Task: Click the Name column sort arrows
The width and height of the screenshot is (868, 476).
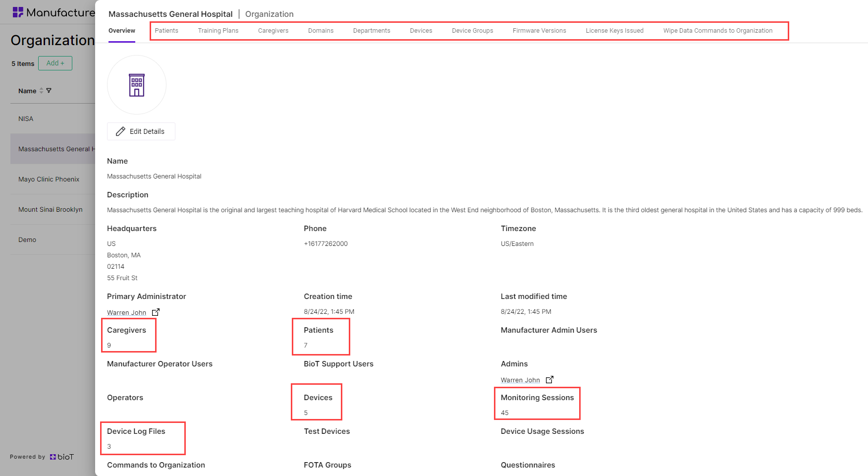Action: tap(41, 91)
